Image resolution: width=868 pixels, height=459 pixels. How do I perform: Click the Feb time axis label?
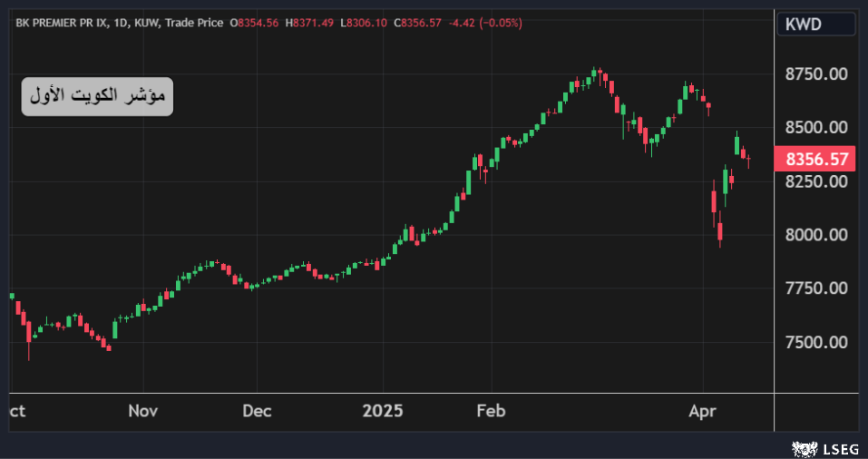pyautogui.click(x=492, y=412)
